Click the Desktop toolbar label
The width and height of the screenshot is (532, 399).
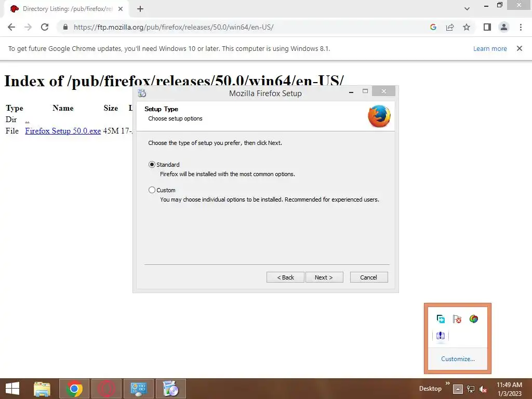[430, 389]
